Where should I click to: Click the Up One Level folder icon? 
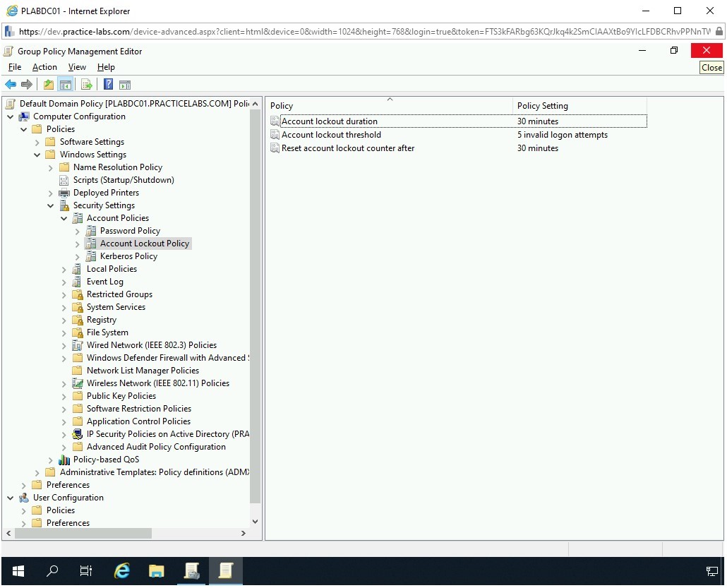(48, 85)
